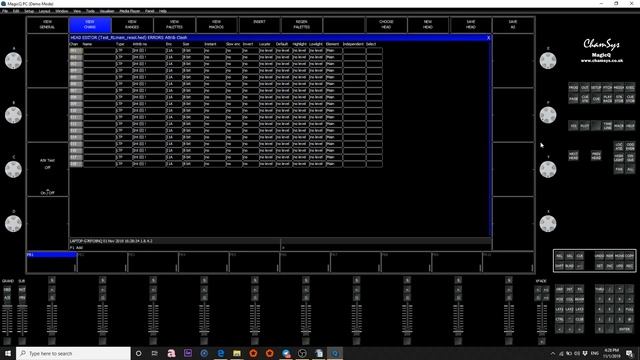
Task: Click the left encoder wheel A
Action: click(x=13, y=60)
